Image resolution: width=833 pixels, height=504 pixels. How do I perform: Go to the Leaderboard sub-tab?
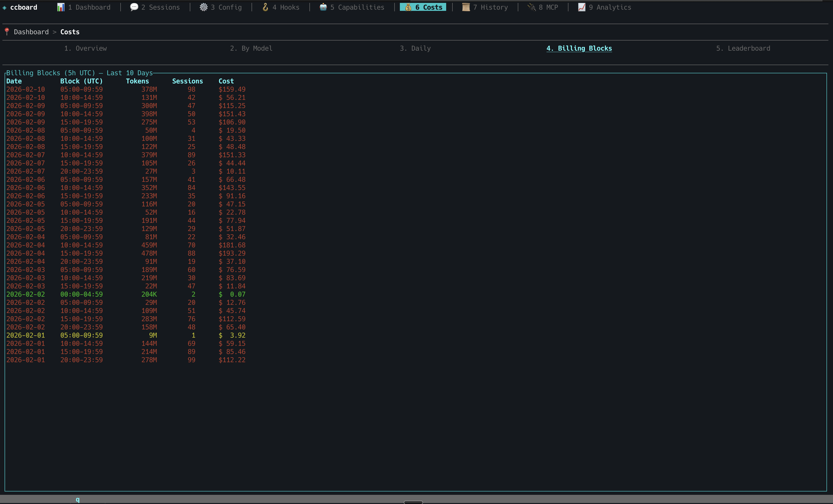coord(743,48)
